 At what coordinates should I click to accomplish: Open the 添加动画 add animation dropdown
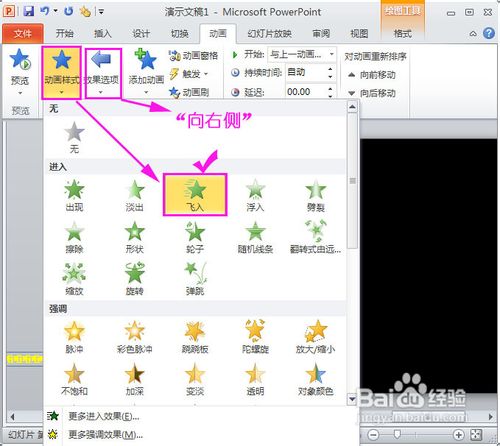pyautogui.click(x=146, y=72)
